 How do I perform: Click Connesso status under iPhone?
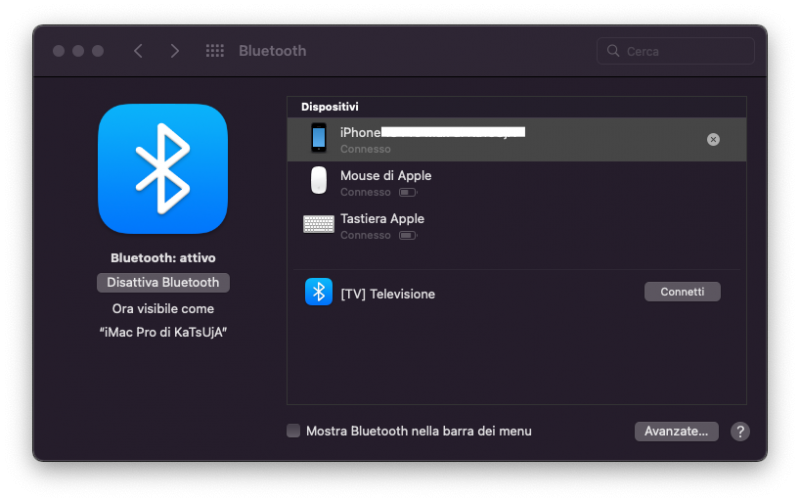tap(365, 149)
